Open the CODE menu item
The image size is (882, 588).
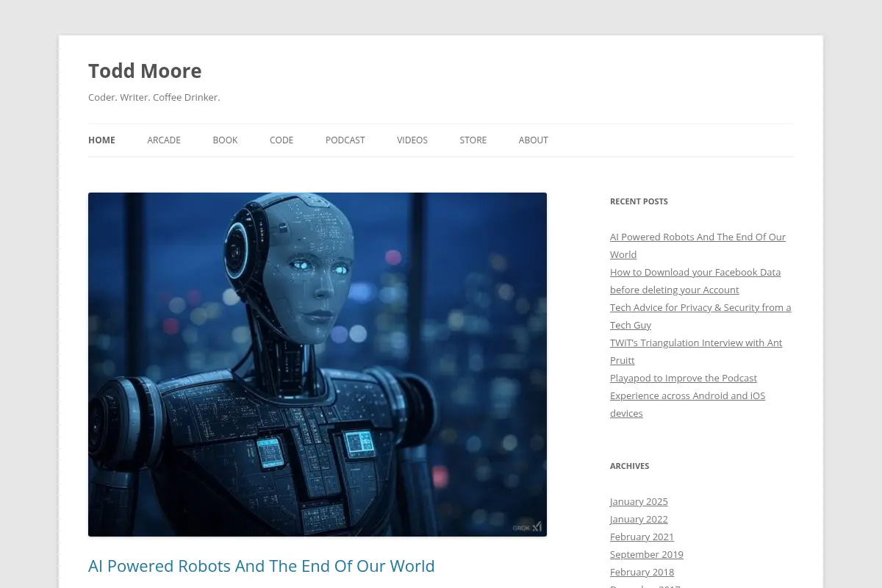(x=282, y=140)
